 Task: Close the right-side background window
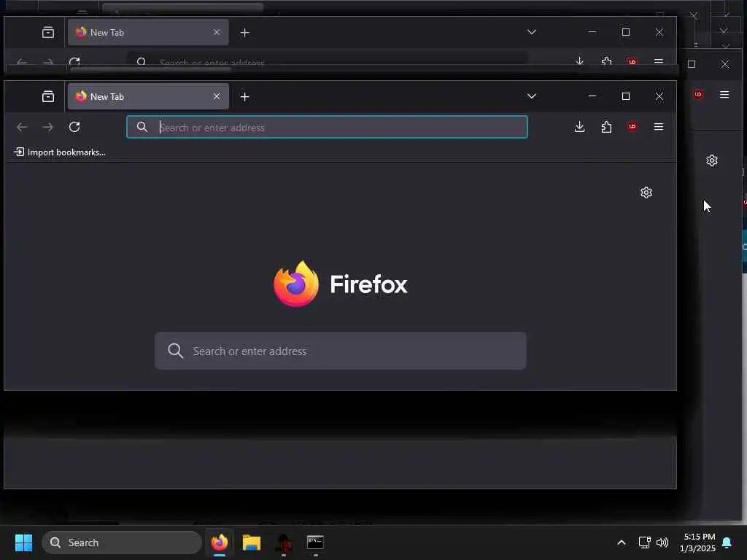click(724, 64)
